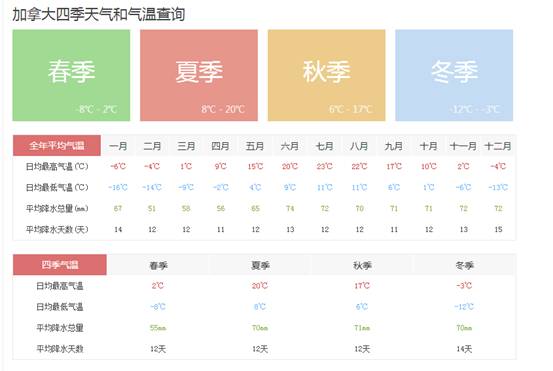The height and width of the screenshot is (371, 553).
Task: Click the 八月 column header
Action: 359,146
